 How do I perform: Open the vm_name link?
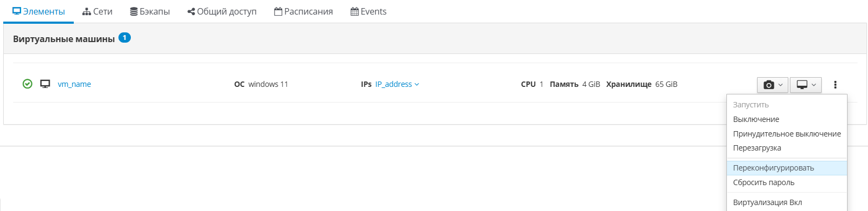coord(74,84)
